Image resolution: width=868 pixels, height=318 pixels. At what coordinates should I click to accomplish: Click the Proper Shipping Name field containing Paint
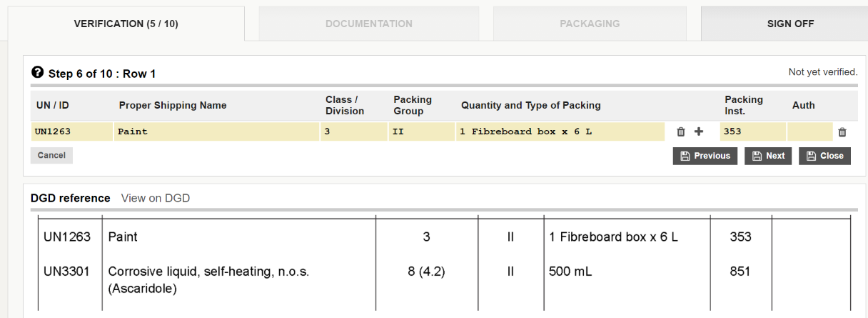(x=216, y=131)
